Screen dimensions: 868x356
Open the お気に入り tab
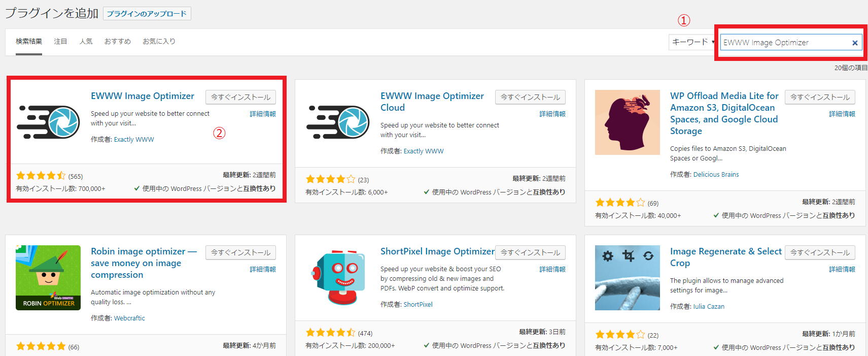[159, 41]
